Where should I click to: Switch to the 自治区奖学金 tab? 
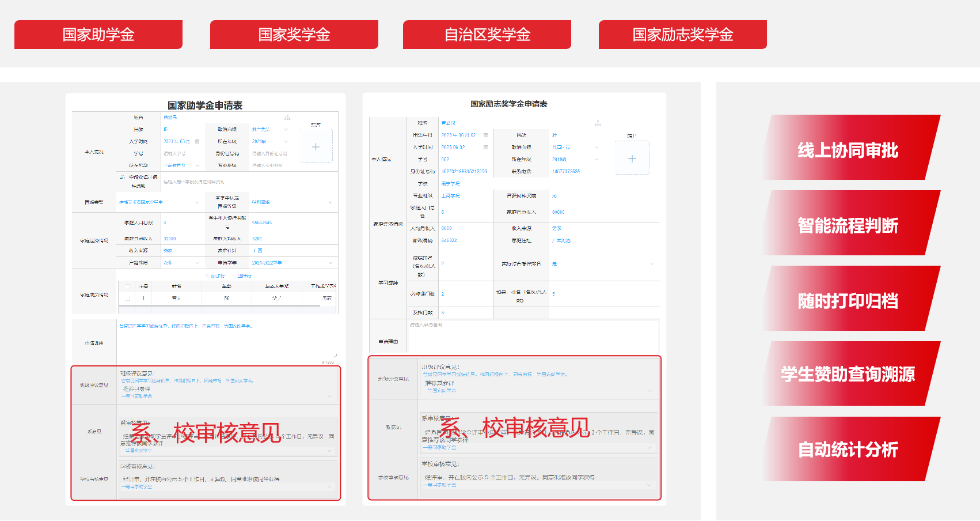[x=487, y=35]
